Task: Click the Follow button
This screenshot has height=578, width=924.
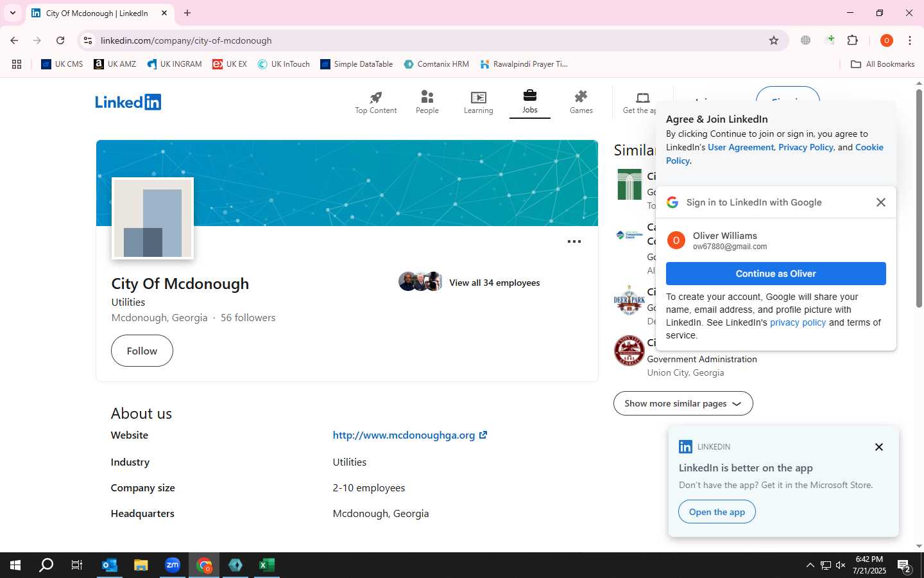Action: click(x=142, y=351)
